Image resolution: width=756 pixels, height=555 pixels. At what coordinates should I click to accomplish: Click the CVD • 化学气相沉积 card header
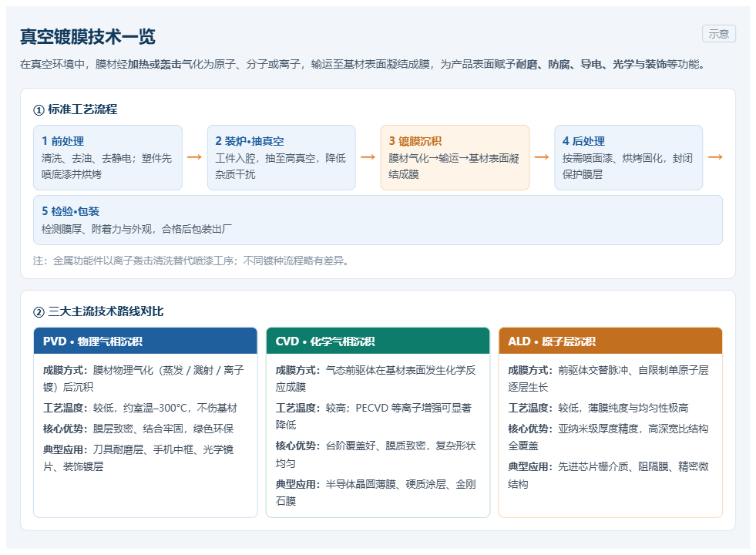[378, 341]
